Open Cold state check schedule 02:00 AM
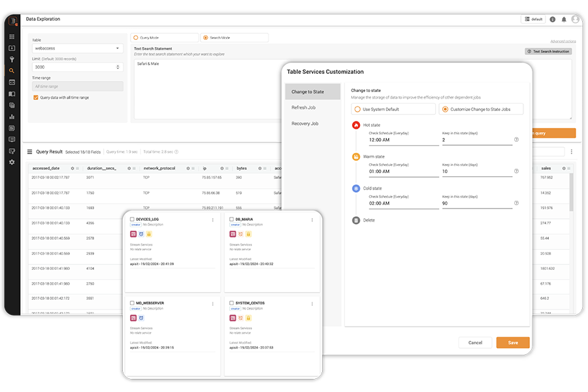This screenshot has height=392, width=588. (404, 203)
